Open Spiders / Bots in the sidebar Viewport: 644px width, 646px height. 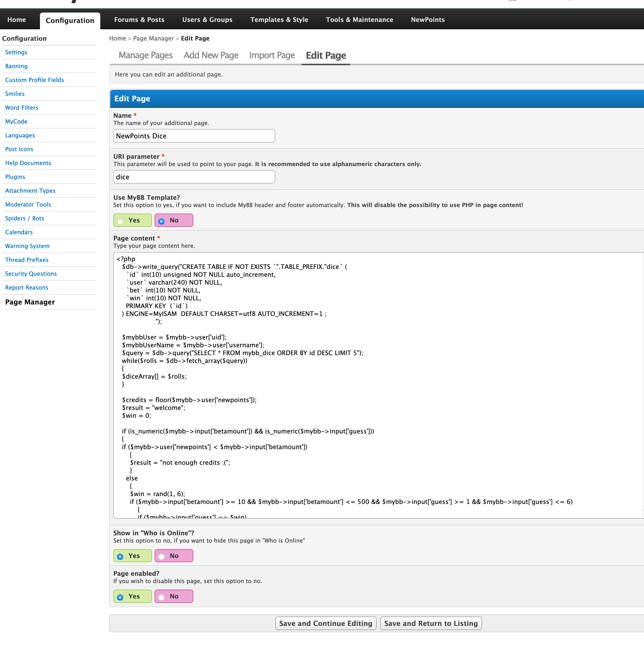pyautogui.click(x=24, y=218)
